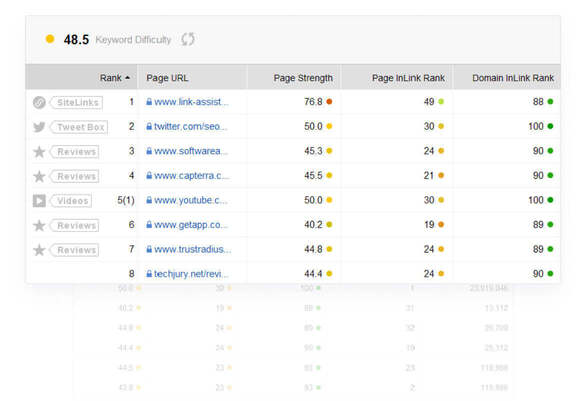The image size is (586, 401).
Task: Open the techjury.net/revi URL link
Action: point(191,274)
